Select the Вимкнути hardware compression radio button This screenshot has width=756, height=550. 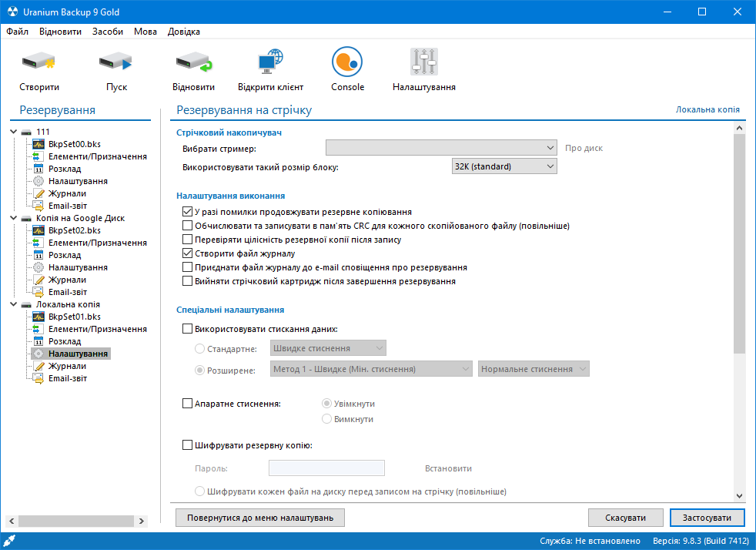pos(327,419)
